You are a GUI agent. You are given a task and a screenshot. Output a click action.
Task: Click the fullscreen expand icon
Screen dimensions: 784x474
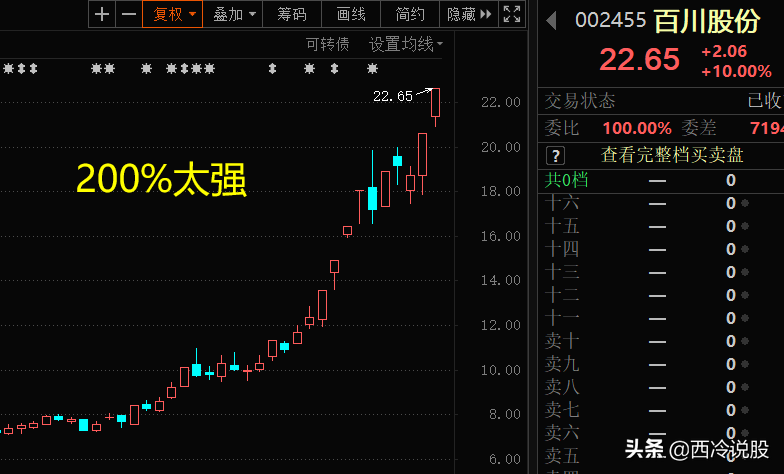512,14
